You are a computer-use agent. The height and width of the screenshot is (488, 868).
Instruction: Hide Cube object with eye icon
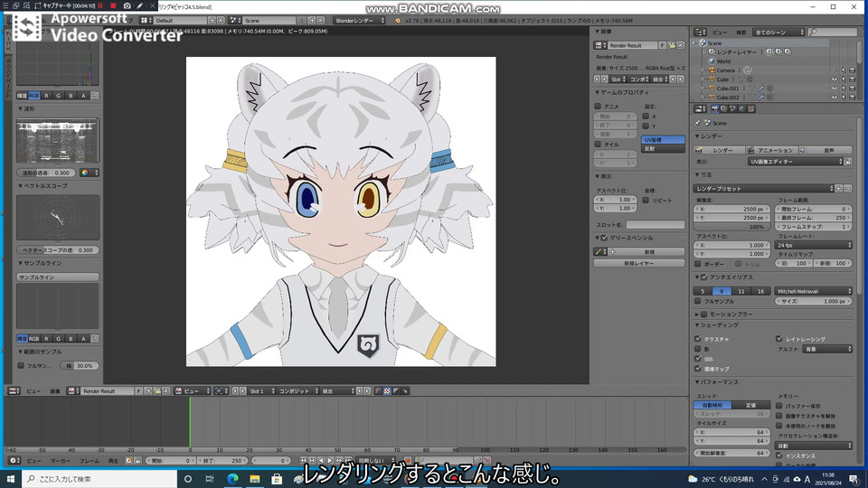[835, 80]
